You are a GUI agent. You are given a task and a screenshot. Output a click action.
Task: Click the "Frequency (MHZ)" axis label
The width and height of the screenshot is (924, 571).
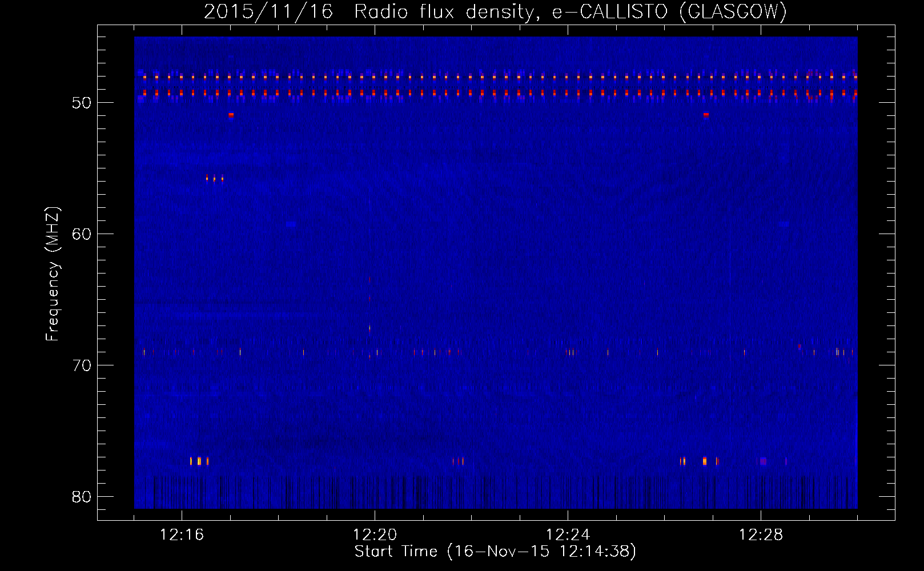pos(52,274)
